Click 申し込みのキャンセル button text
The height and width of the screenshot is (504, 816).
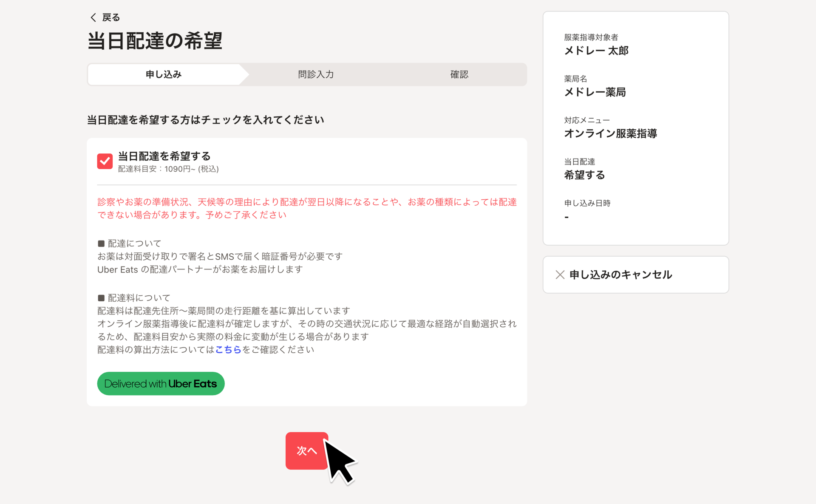620,275
